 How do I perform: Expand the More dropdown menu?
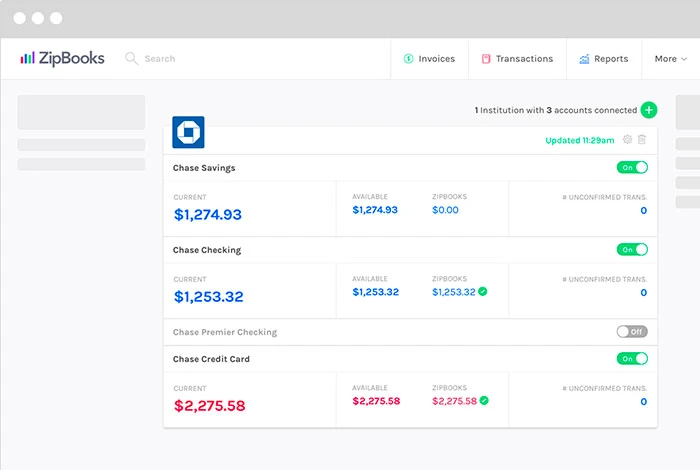(x=670, y=59)
